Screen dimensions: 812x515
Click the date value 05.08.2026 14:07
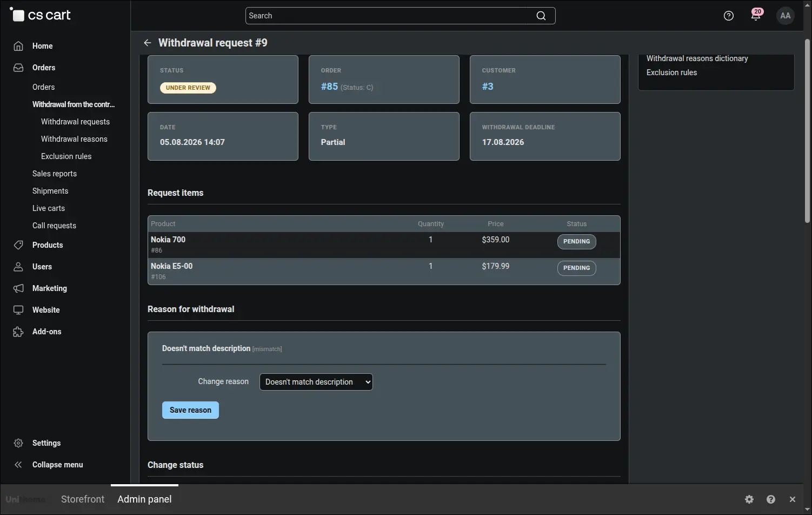(x=192, y=142)
